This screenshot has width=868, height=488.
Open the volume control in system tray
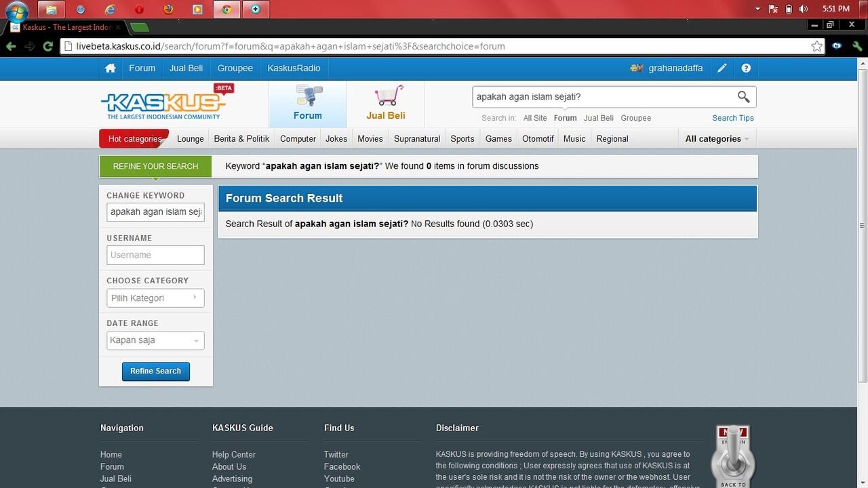[x=803, y=9]
